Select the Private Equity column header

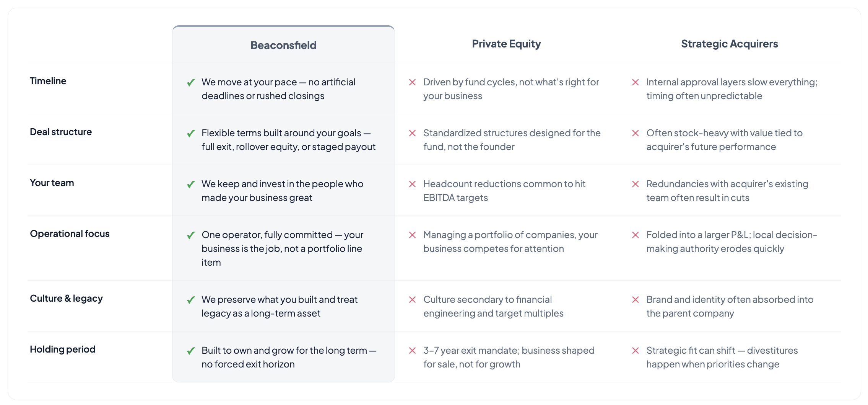506,44
